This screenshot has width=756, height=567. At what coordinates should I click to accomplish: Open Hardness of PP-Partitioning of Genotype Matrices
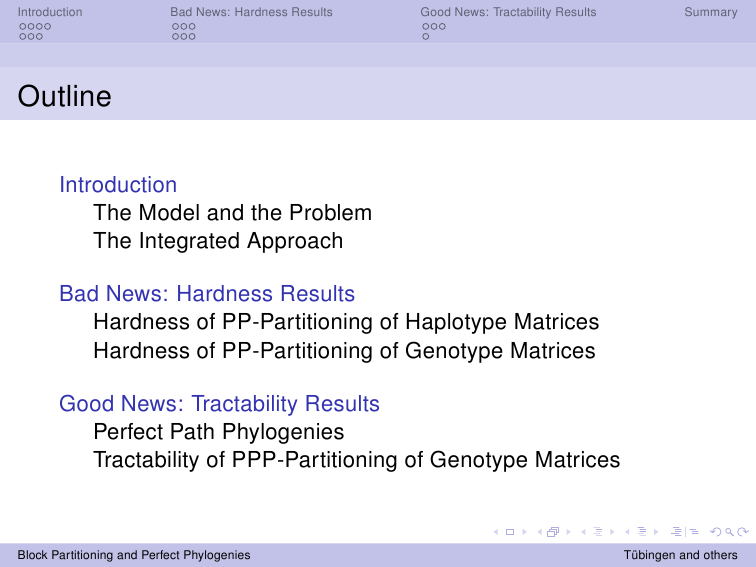pos(344,351)
